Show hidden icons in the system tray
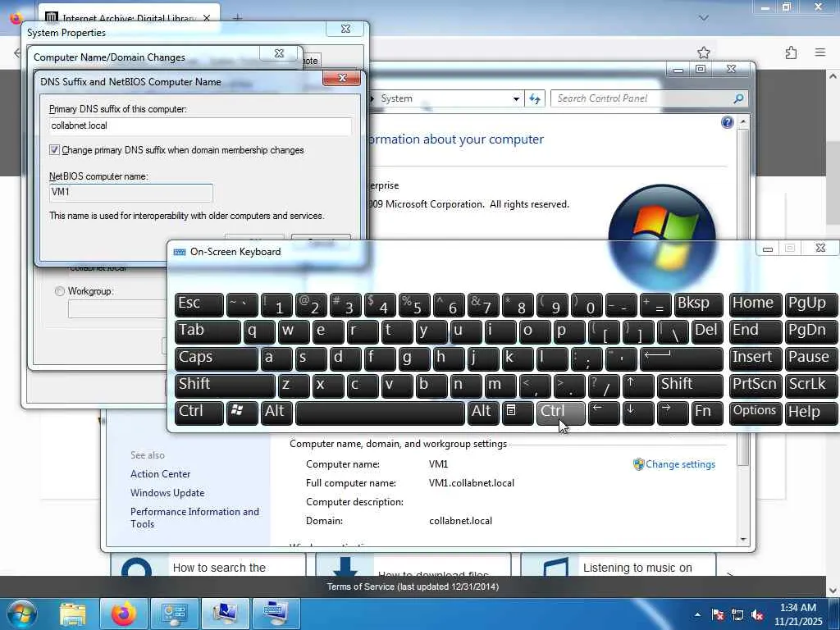 (697, 615)
